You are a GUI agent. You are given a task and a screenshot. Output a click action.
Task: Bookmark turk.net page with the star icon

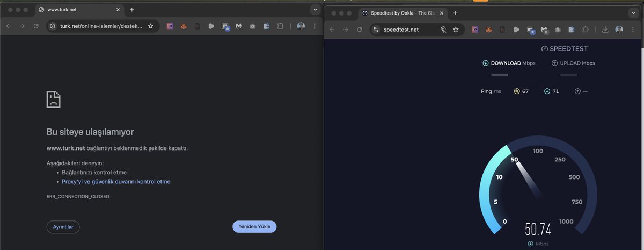[x=151, y=26]
